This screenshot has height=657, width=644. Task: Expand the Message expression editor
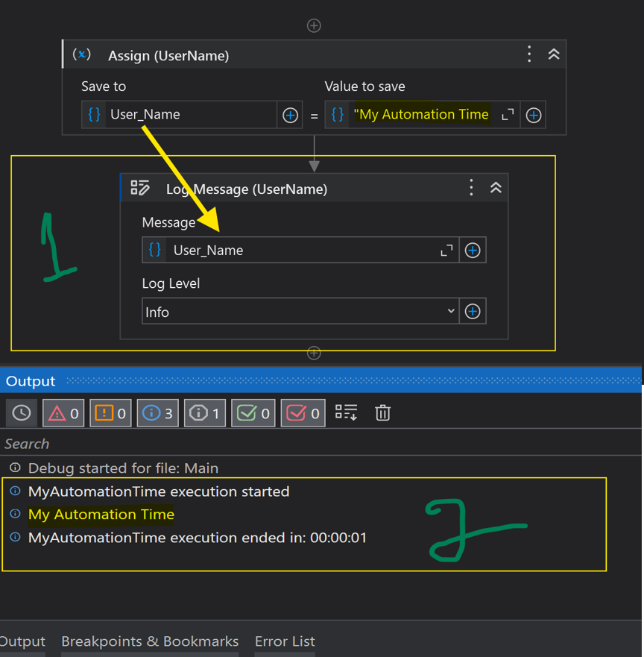point(446,250)
